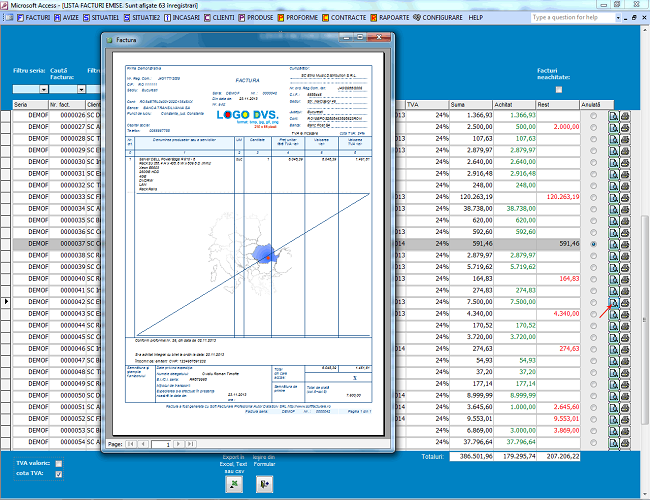Expand the help question box dropdown arrow
The image size is (650, 500).
tap(618, 17)
